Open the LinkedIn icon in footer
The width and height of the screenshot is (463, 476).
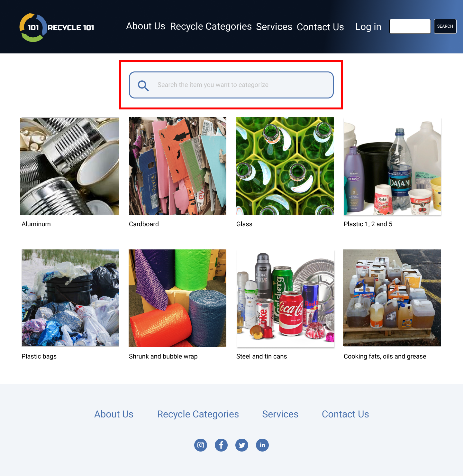tap(262, 445)
